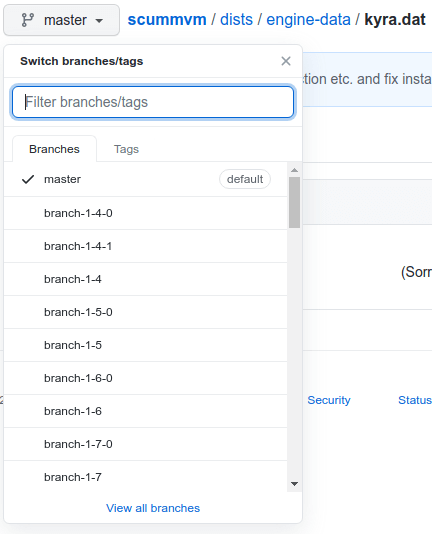The image size is (432, 534).
Task: Select branch-1-5-0 in branch list
Action: point(145,312)
